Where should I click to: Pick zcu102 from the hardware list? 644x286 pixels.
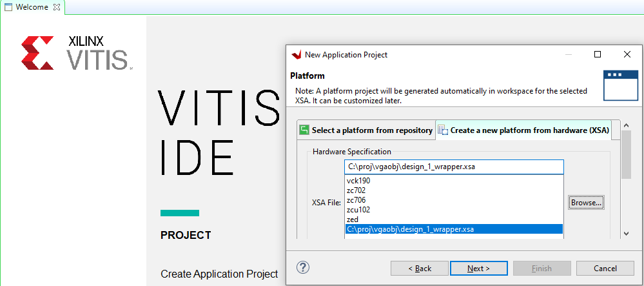358,210
